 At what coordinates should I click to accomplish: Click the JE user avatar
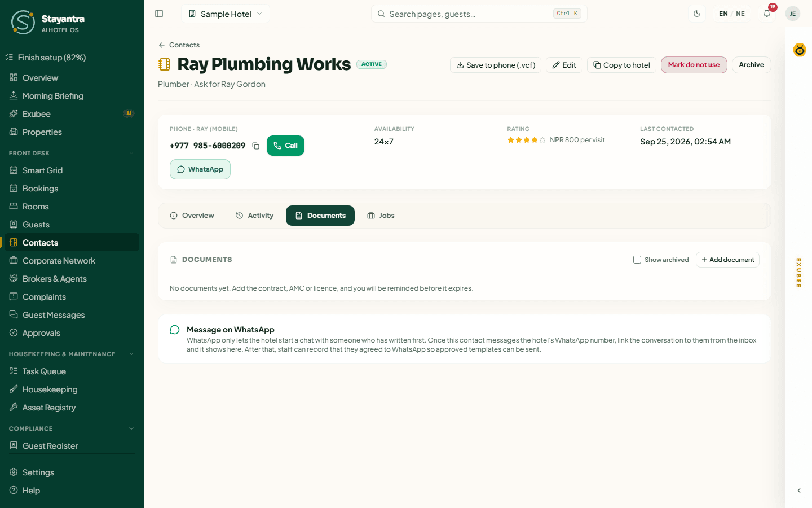click(793, 14)
